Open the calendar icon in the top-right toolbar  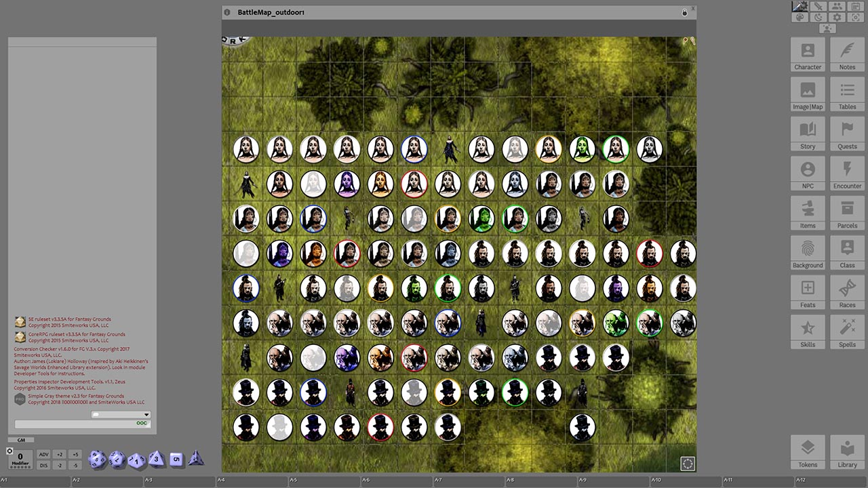pyautogui.click(x=856, y=7)
